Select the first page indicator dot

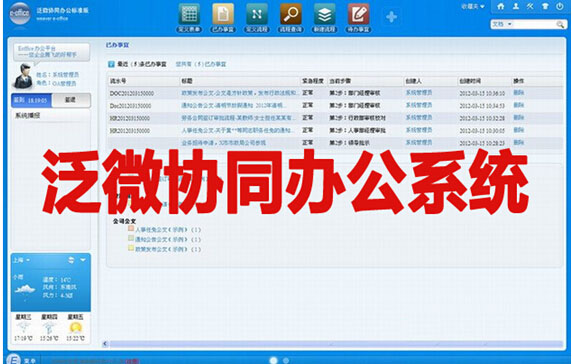point(273,360)
